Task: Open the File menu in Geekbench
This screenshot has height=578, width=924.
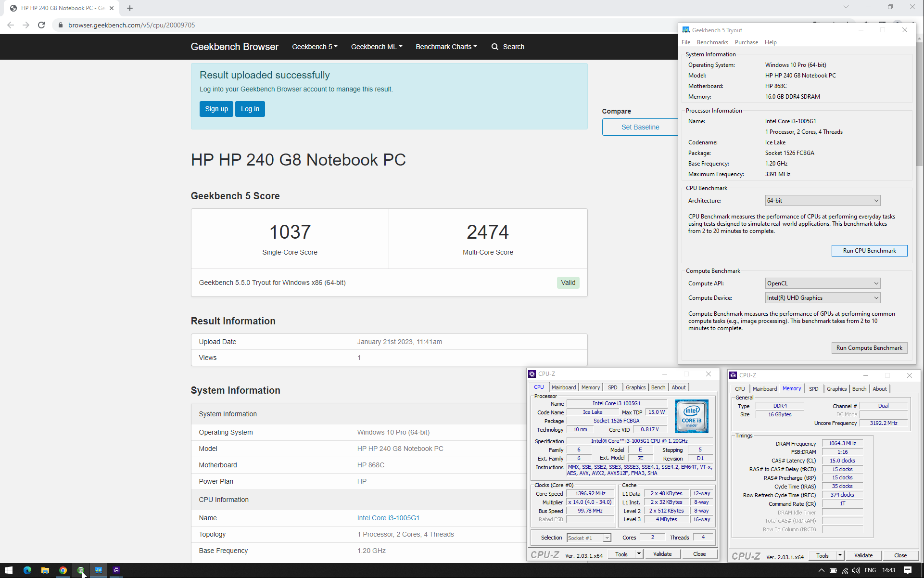Action: tap(686, 42)
